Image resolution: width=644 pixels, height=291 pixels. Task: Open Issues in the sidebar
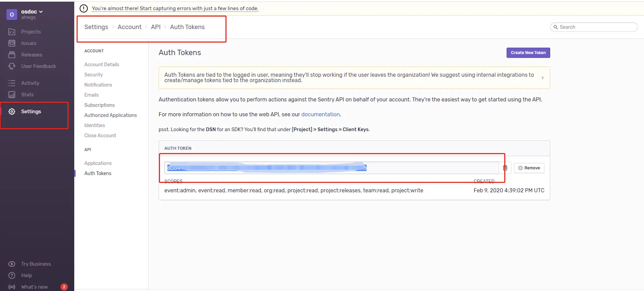click(x=29, y=43)
